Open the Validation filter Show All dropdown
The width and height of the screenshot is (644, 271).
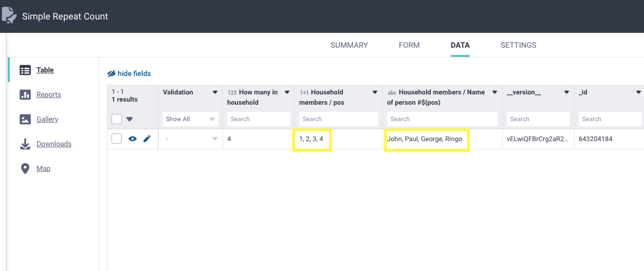190,119
